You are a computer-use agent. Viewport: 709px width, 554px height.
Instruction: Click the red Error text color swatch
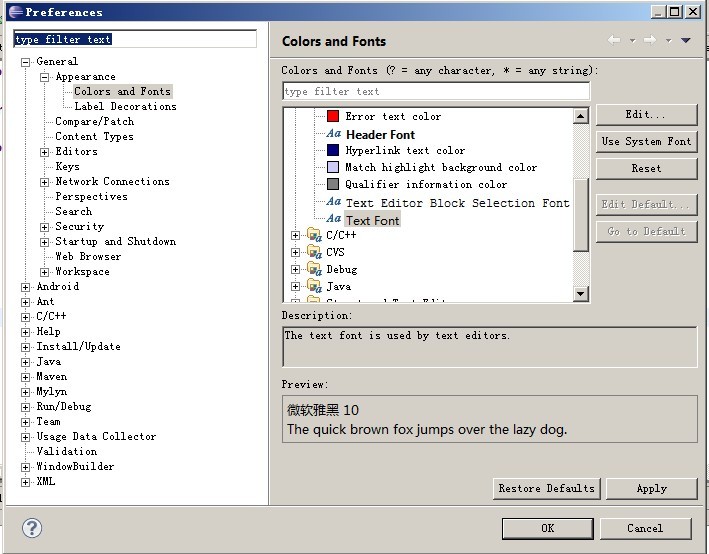pyautogui.click(x=333, y=116)
